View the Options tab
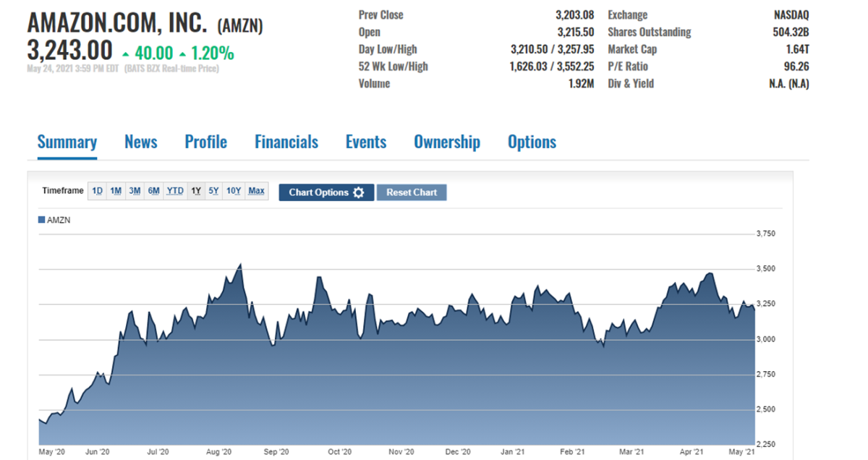 [532, 142]
